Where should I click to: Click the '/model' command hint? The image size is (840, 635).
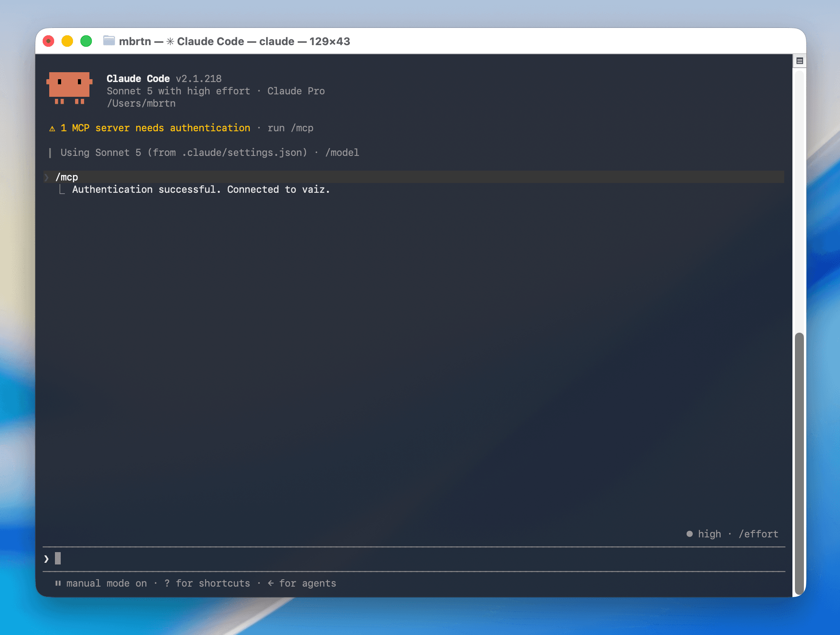pos(342,153)
